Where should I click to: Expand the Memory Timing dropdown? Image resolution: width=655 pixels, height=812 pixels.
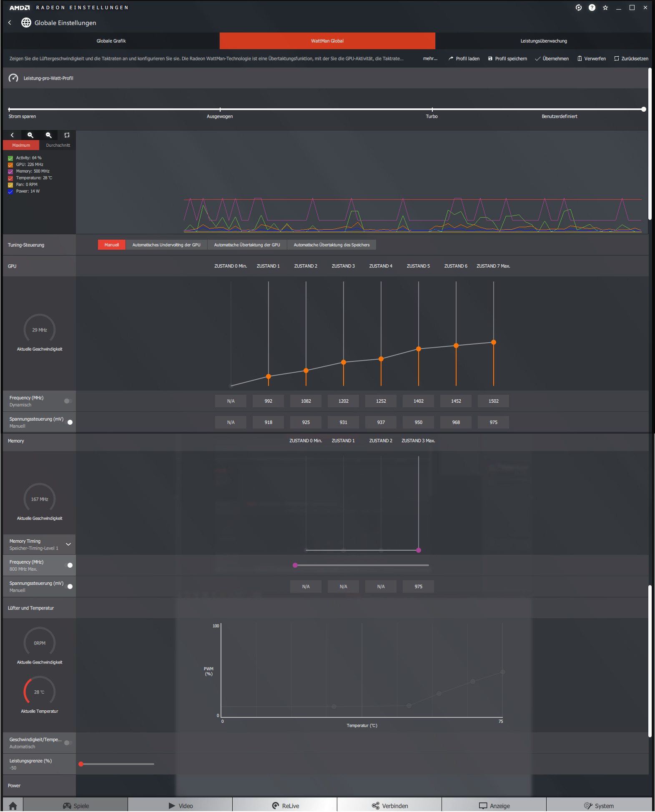coord(68,544)
